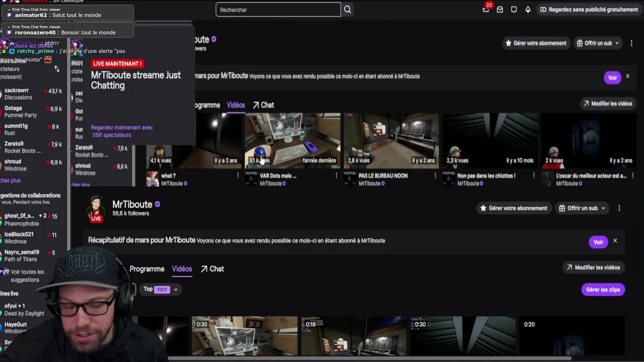This screenshot has height=362, width=644.
Task: Click "Gérer votre abonnement" in partially hidden header
Action: pos(535,43)
